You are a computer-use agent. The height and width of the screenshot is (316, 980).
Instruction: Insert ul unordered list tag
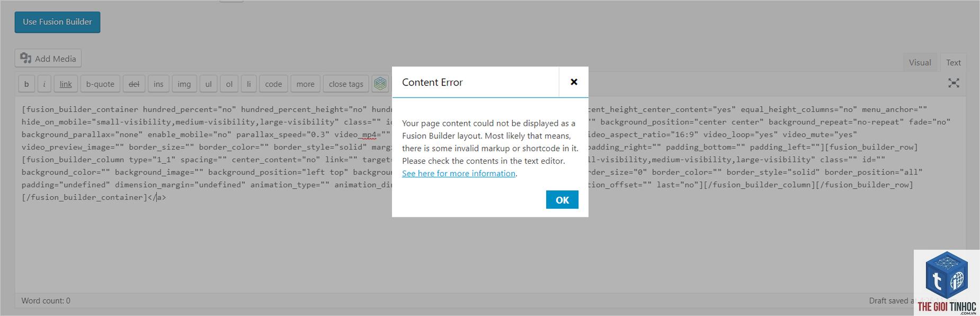click(x=208, y=84)
